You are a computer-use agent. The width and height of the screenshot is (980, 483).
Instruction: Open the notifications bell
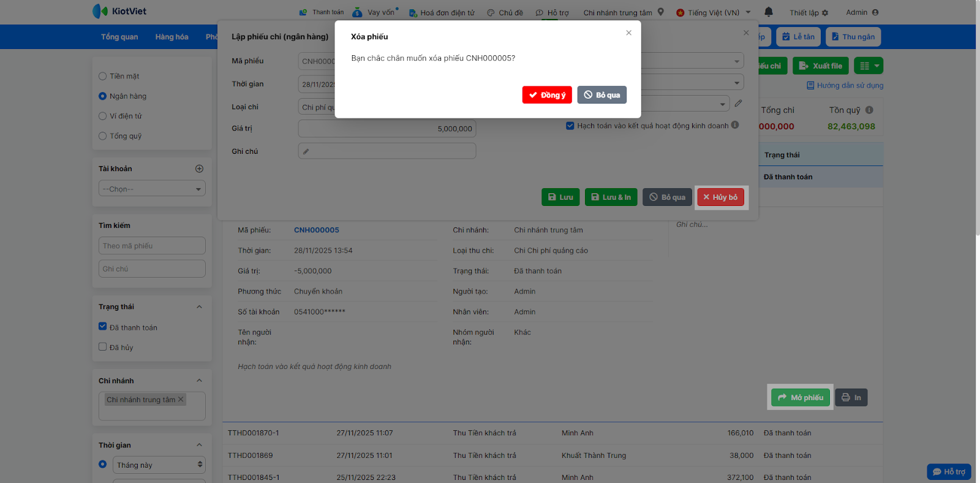click(769, 12)
